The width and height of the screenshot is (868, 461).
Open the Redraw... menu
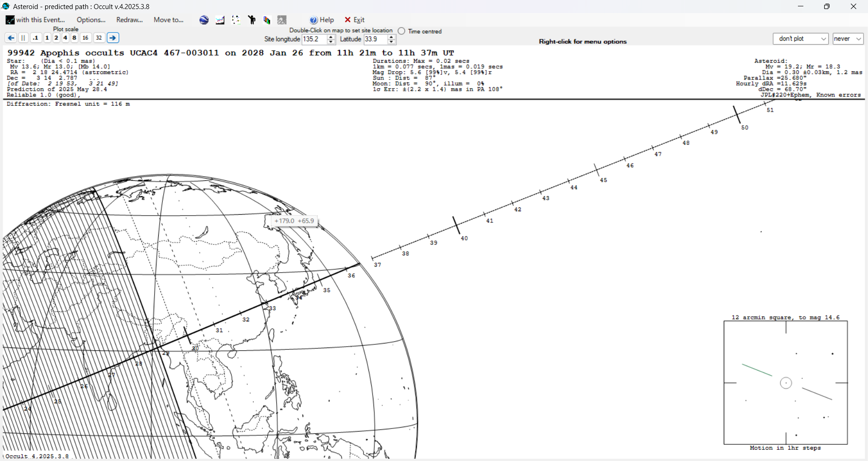[129, 20]
